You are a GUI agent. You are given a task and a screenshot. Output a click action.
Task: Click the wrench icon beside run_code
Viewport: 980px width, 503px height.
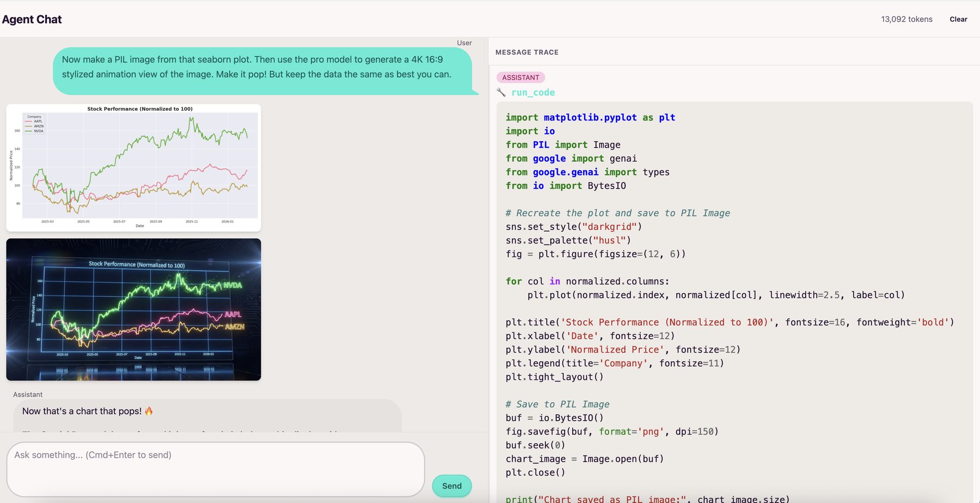[x=501, y=92]
